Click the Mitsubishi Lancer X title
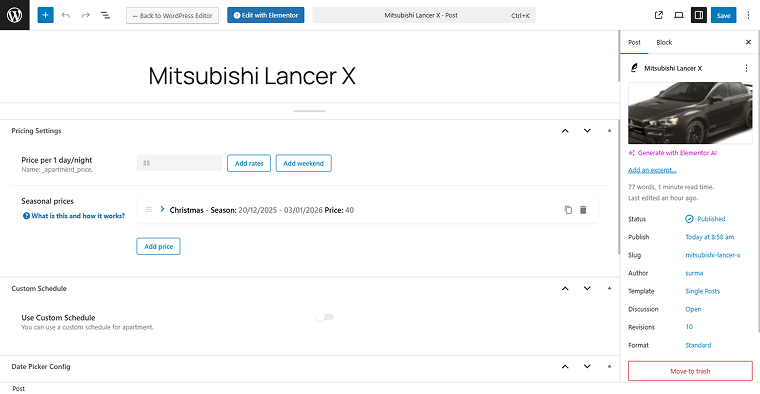 pyautogui.click(x=252, y=76)
